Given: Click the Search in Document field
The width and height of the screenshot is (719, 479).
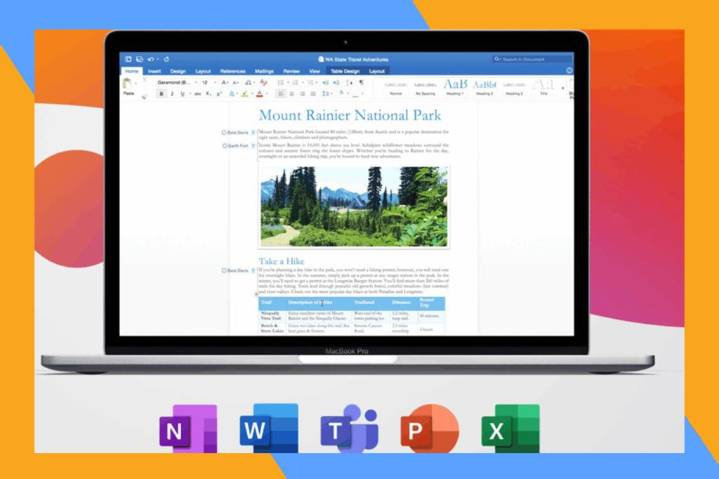Looking at the screenshot, I should coord(532,59).
